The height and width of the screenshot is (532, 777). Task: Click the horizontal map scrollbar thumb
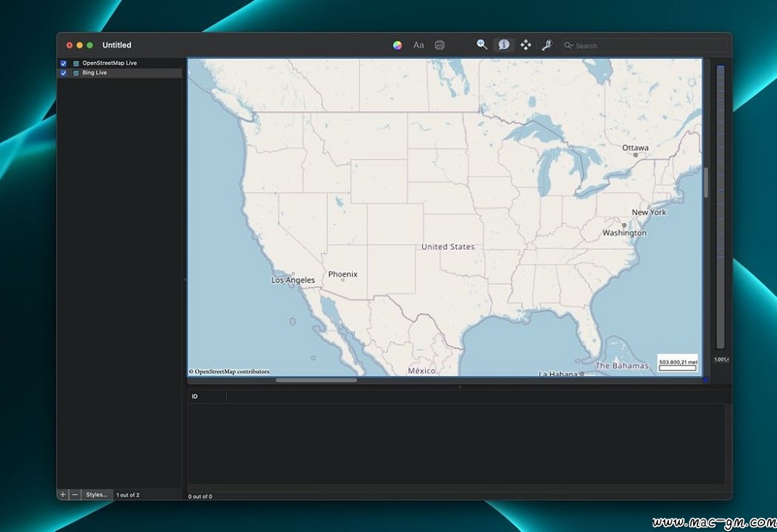[316, 381]
